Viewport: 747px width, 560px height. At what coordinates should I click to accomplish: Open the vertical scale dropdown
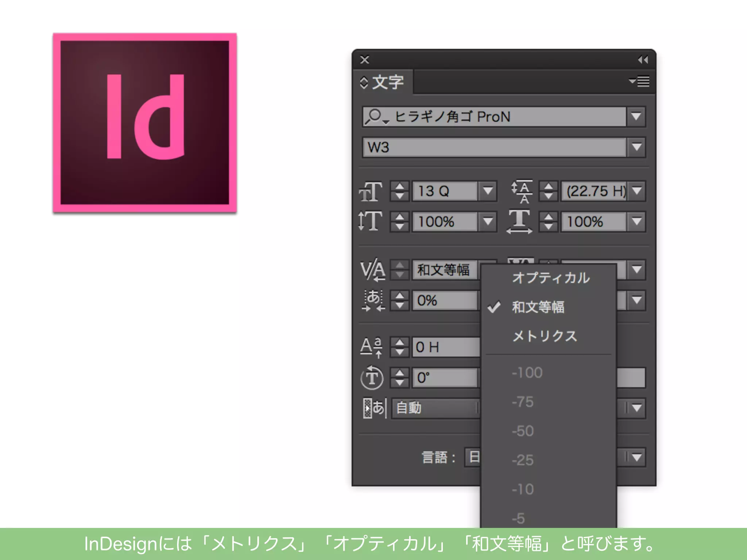tap(488, 222)
